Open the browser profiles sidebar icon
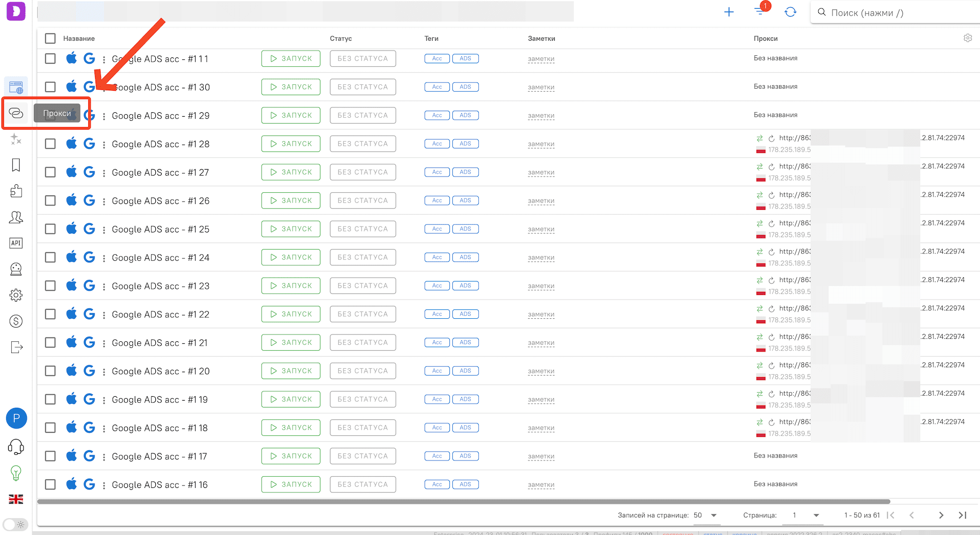 16,87
